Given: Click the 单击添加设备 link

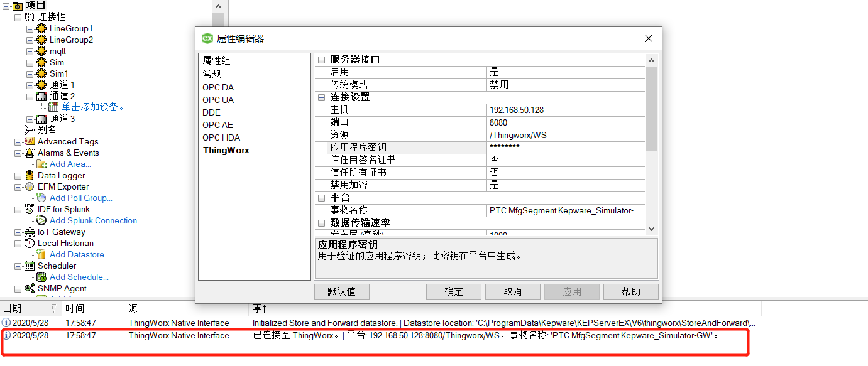Looking at the screenshot, I should [92, 107].
